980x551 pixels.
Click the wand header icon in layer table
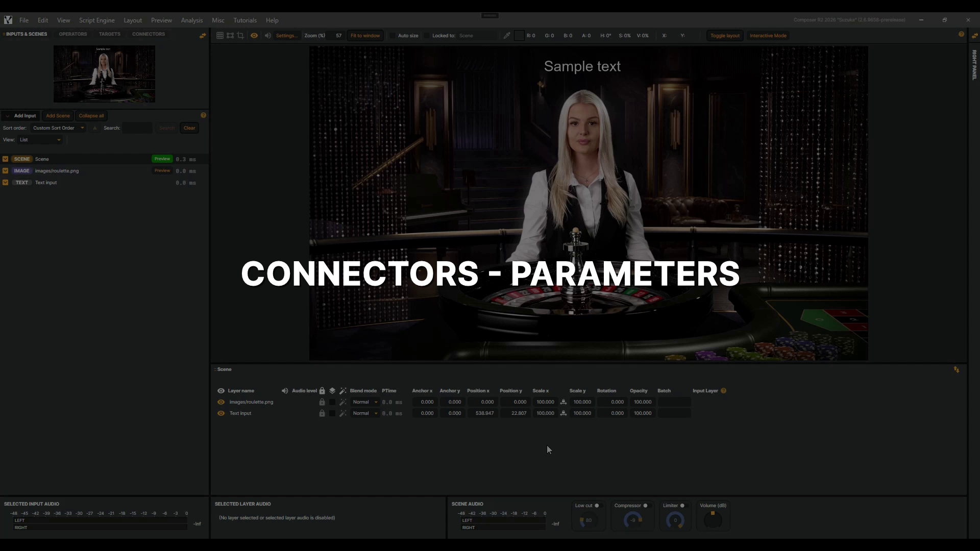pos(343,391)
